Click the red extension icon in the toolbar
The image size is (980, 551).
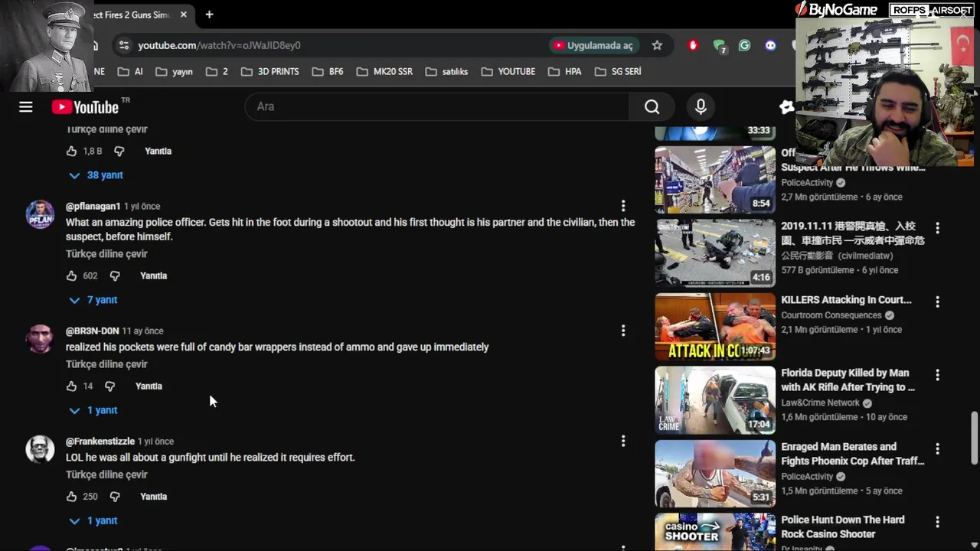pyautogui.click(x=693, y=45)
